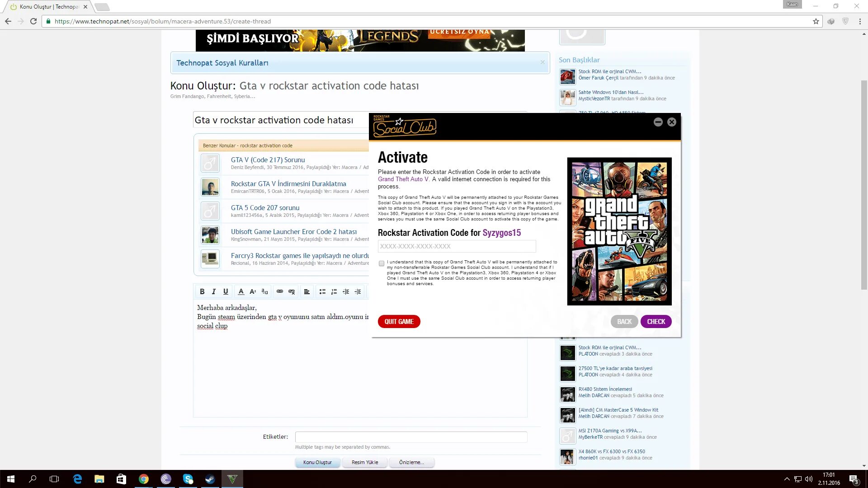The image size is (868, 488).
Task: Open Stock ROM ile orjinal CWM thread by Ömer Faruk Çerçil
Action: pos(609,71)
